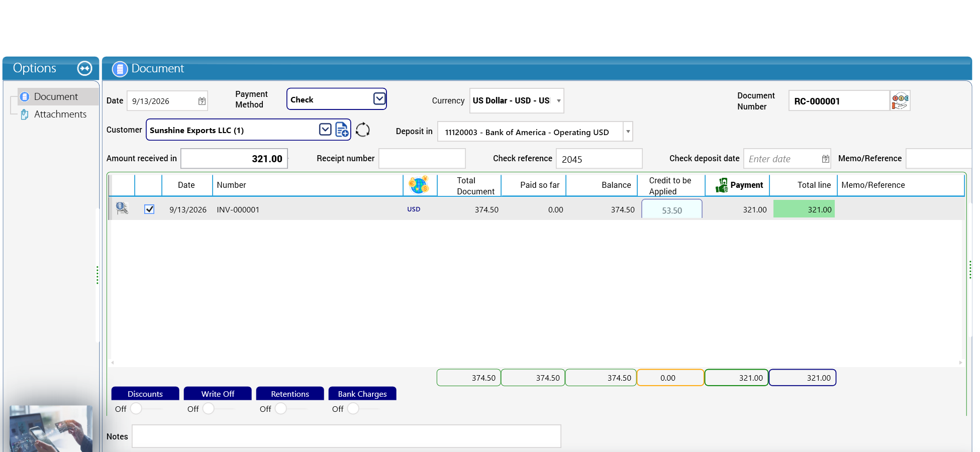Click the add customer document icon

342,130
